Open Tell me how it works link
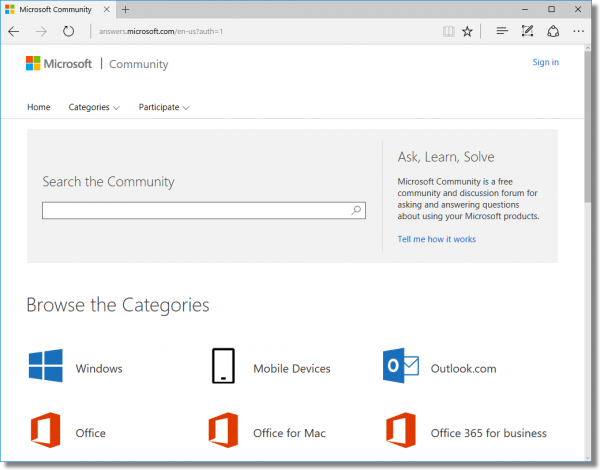 [x=437, y=239]
